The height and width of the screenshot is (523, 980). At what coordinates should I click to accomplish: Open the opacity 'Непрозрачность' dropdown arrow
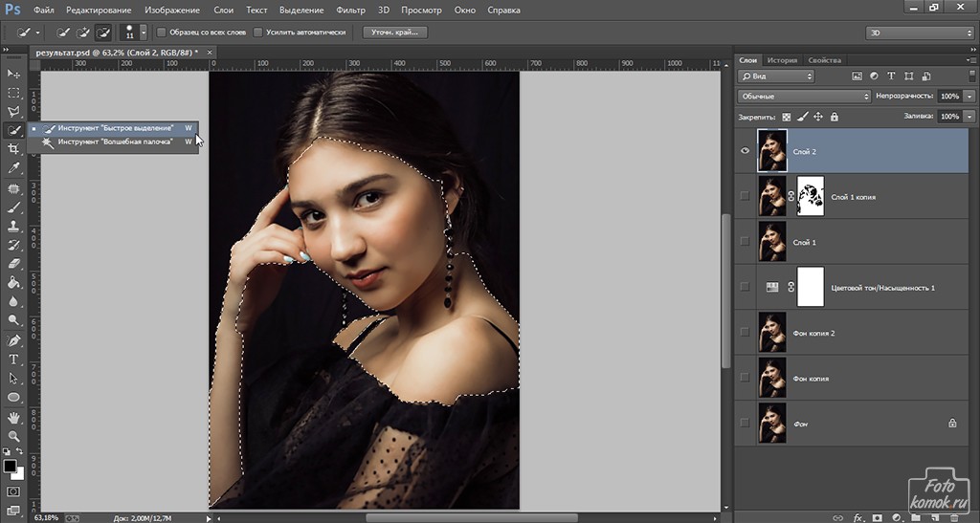pos(969,97)
